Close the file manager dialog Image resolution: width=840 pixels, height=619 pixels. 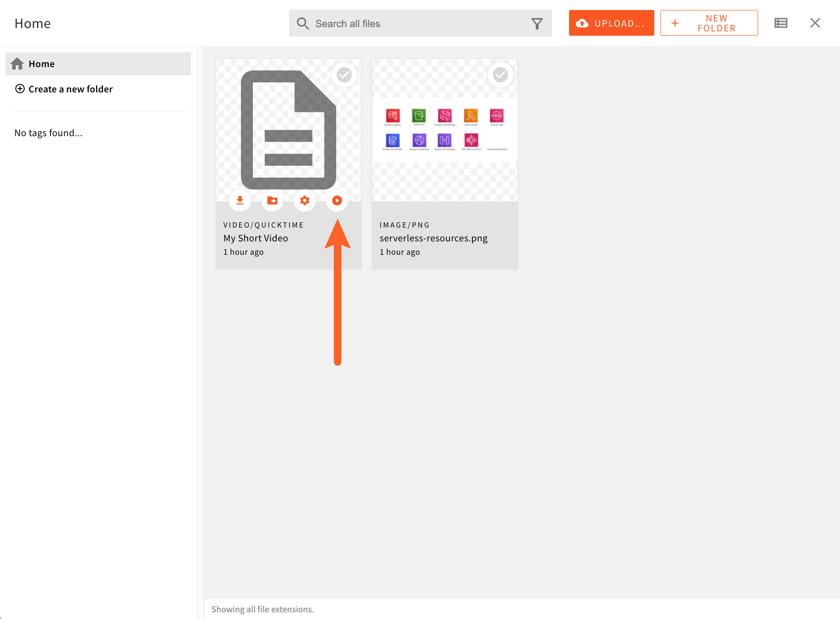(815, 23)
